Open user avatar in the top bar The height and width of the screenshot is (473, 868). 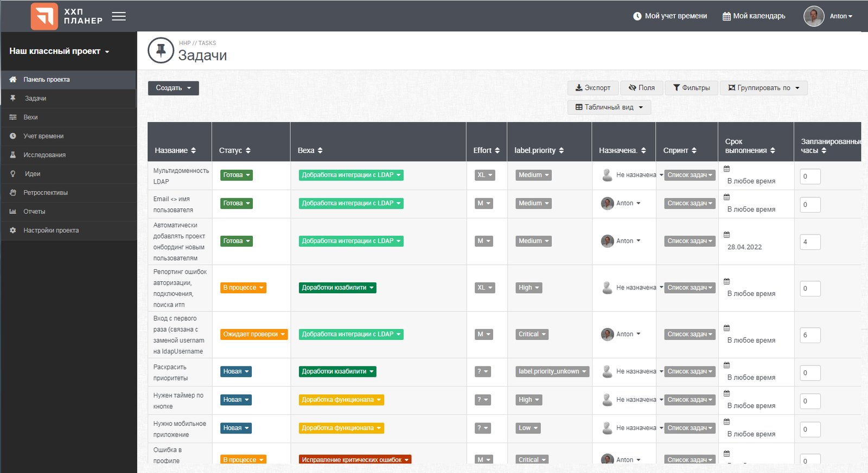click(x=814, y=16)
